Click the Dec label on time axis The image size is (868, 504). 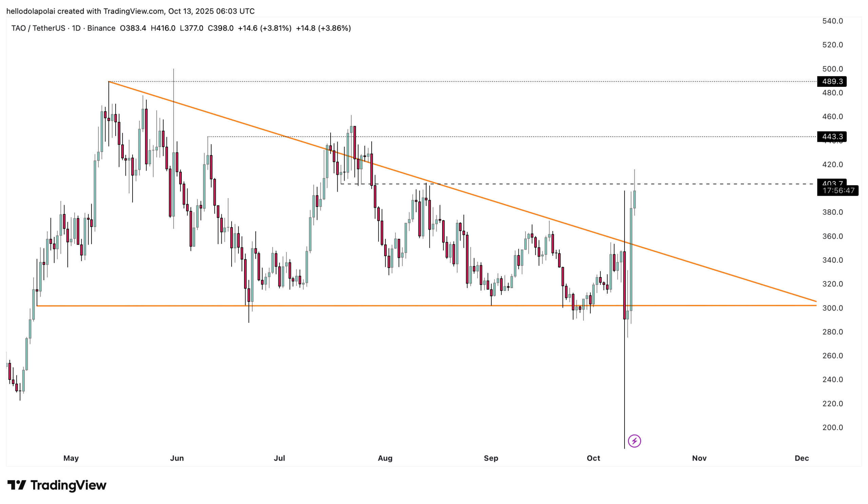tap(802, 458)
